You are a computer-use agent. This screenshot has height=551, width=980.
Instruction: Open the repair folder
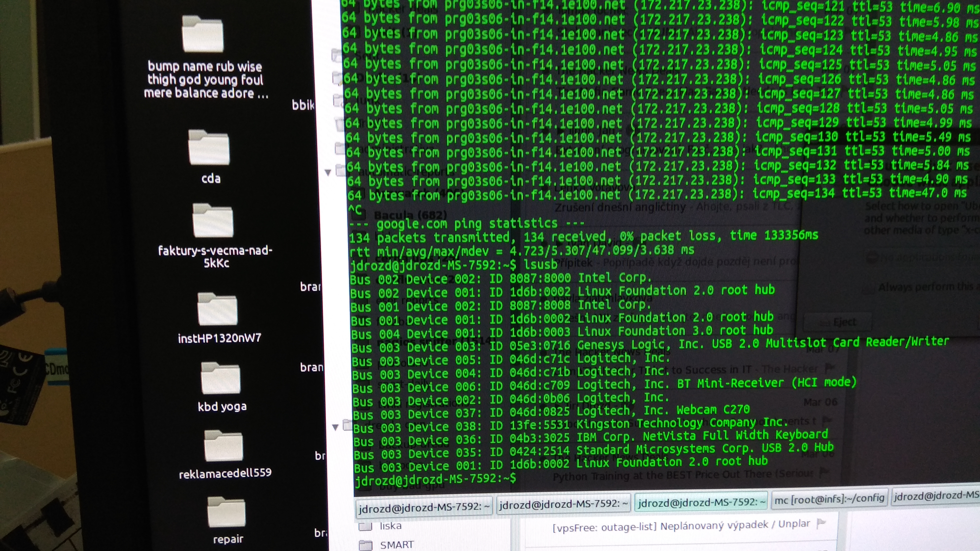point(227,513)
